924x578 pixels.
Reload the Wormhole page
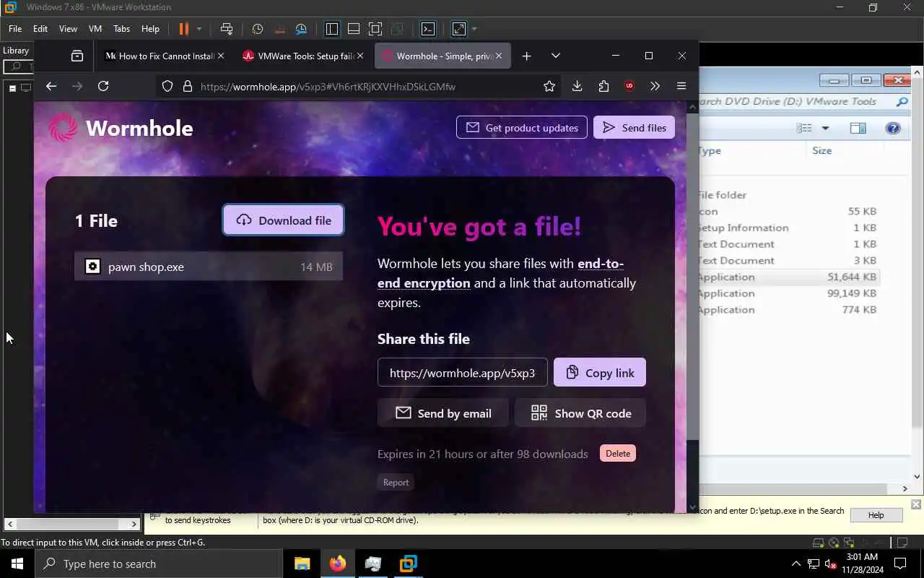tap(103, 86)
